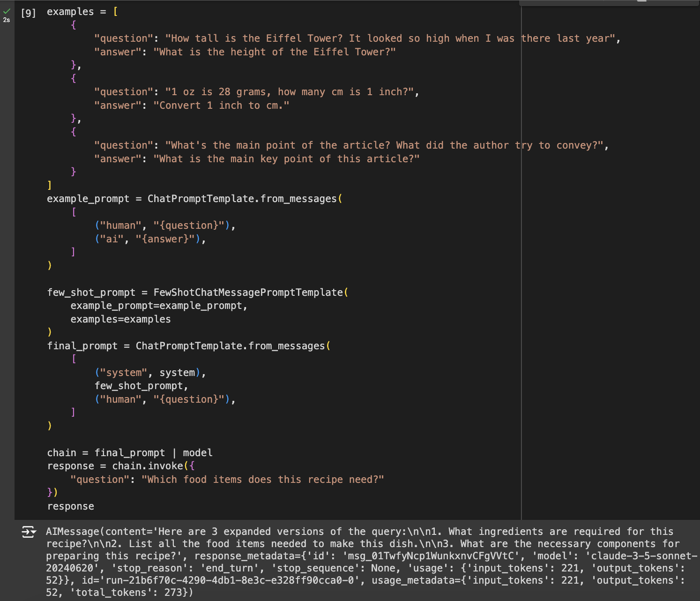The width and height of the screenshot is (700, 601).
Task: Click few_shot_prompt inside the final_prompt list
Action: 141,385
